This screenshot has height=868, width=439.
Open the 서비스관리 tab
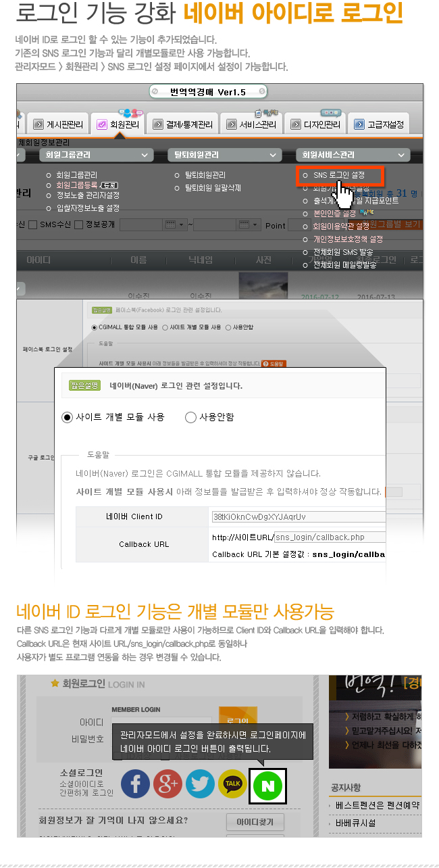[251, 124]
